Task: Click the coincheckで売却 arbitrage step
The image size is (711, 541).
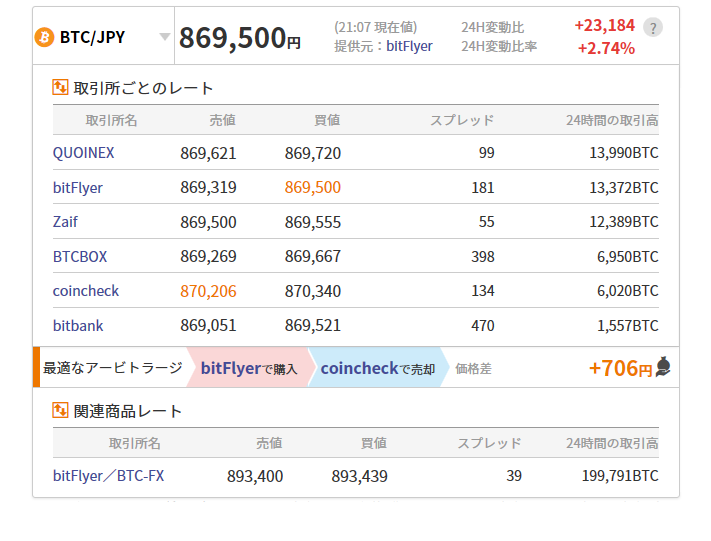Action: tap(376, 368)
